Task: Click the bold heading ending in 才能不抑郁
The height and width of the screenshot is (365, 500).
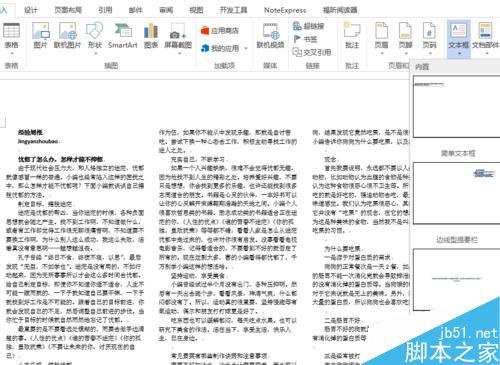Action: click(x=60, y=159)
